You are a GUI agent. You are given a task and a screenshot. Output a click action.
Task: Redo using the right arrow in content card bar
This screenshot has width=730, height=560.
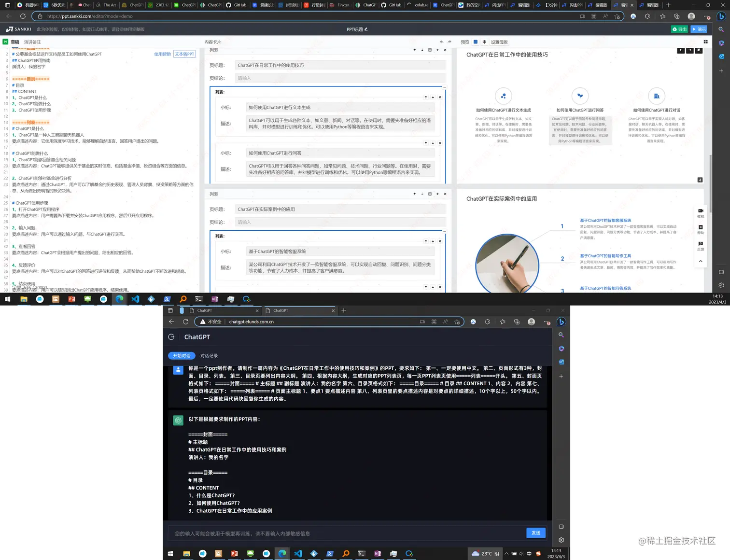449,42
